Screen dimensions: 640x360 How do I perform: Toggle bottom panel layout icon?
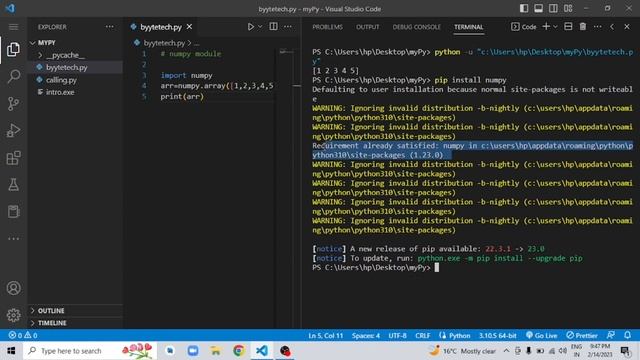click(538, 9)
